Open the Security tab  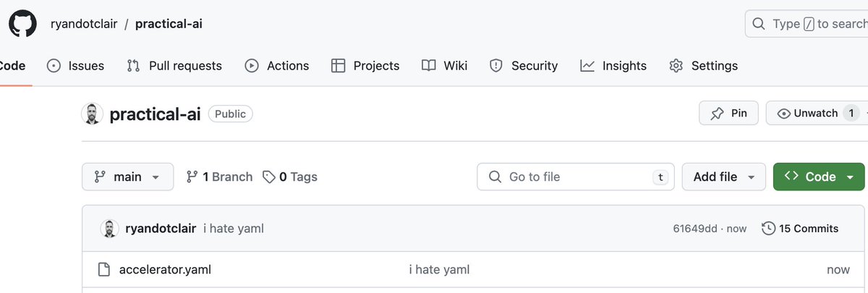click(524, 66)
